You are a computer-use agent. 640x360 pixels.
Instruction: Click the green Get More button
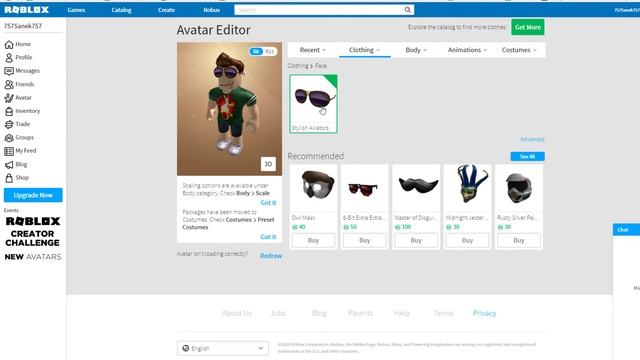pyautogui.click(x=528, y=27)
